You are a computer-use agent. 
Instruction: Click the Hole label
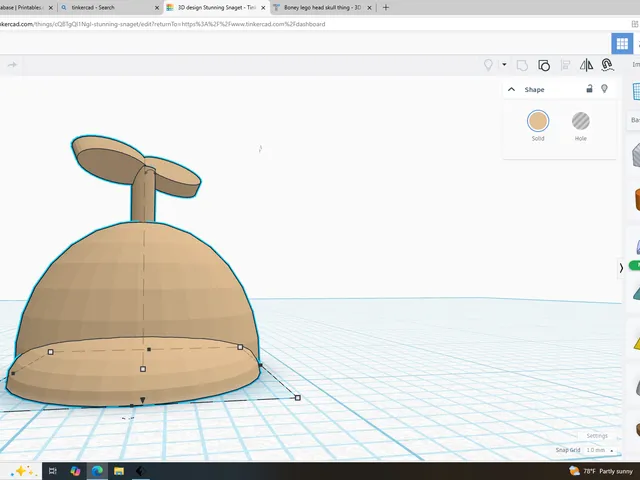pyautogui.click(x=580, y=138)
